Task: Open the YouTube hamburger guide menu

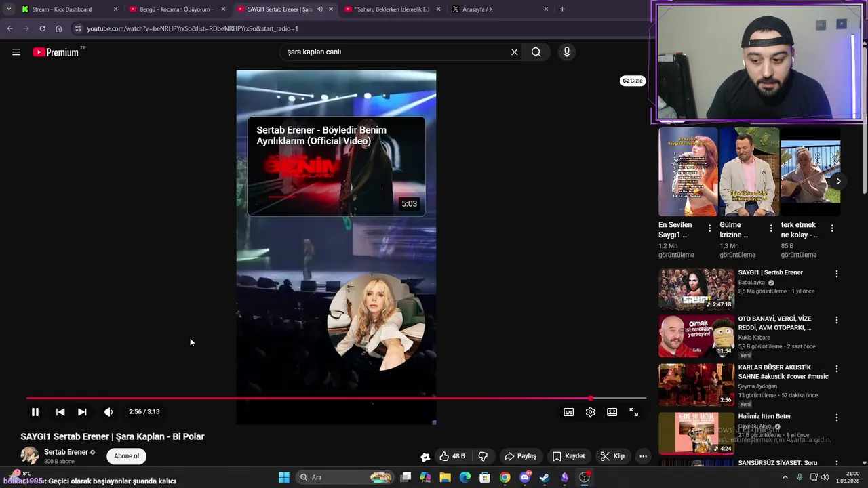Action: 16,52
